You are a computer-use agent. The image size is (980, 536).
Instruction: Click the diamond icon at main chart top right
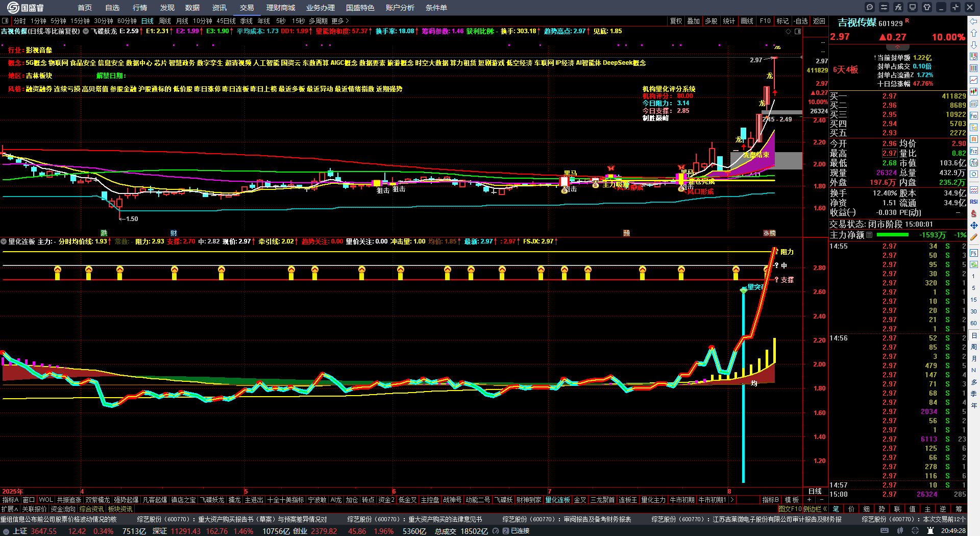coord(789,31)
